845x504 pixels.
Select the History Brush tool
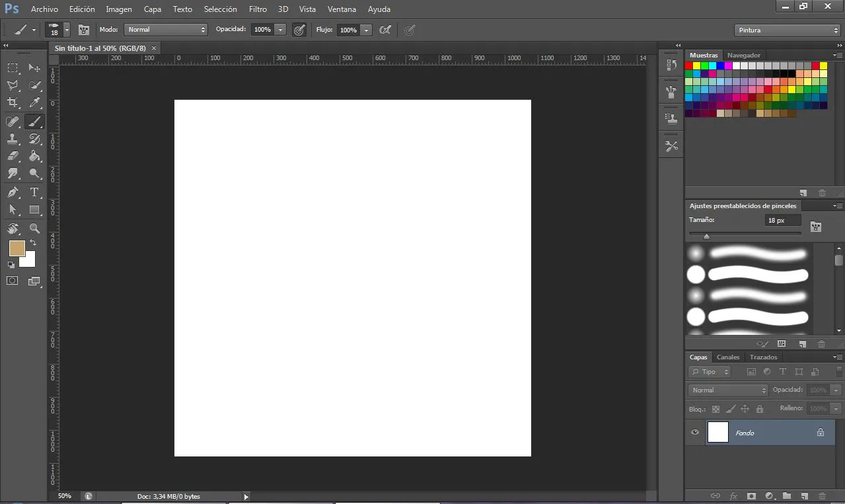(34, 139)
